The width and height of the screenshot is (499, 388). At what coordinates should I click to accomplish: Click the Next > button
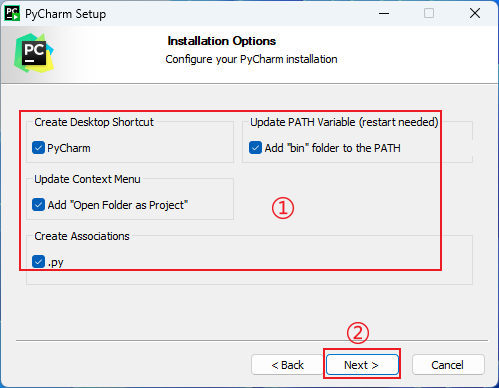[x=362, y=365]
